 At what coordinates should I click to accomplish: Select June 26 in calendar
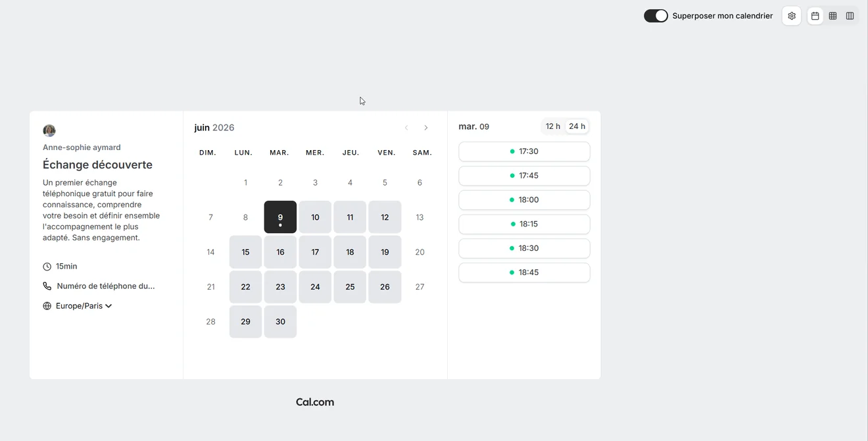pos(385,287)
